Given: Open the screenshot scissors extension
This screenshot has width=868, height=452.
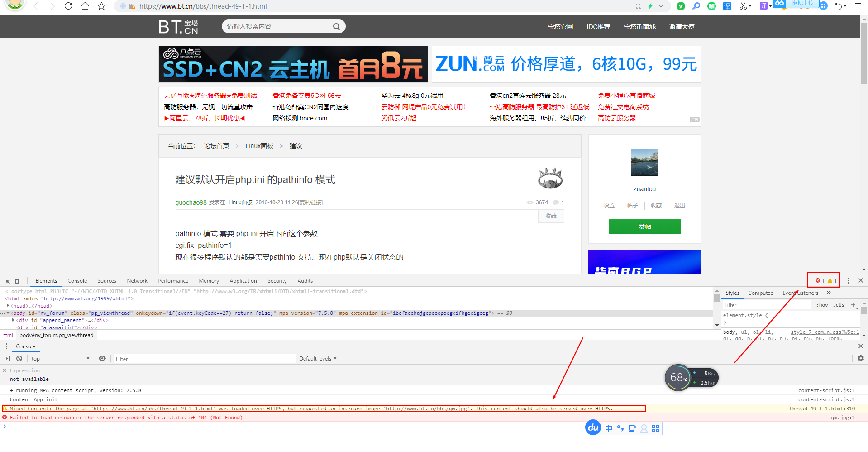Looking at the screenshot, I should (744, 6).
